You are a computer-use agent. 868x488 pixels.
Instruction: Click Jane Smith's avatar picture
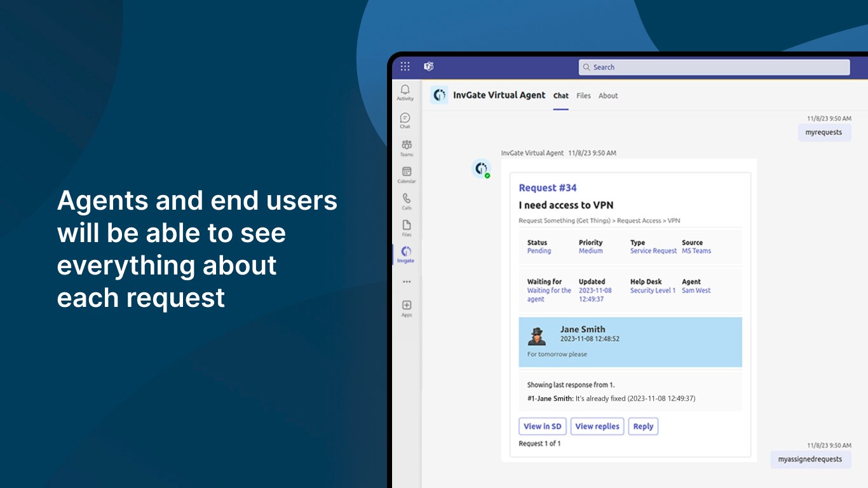point(538,336)
